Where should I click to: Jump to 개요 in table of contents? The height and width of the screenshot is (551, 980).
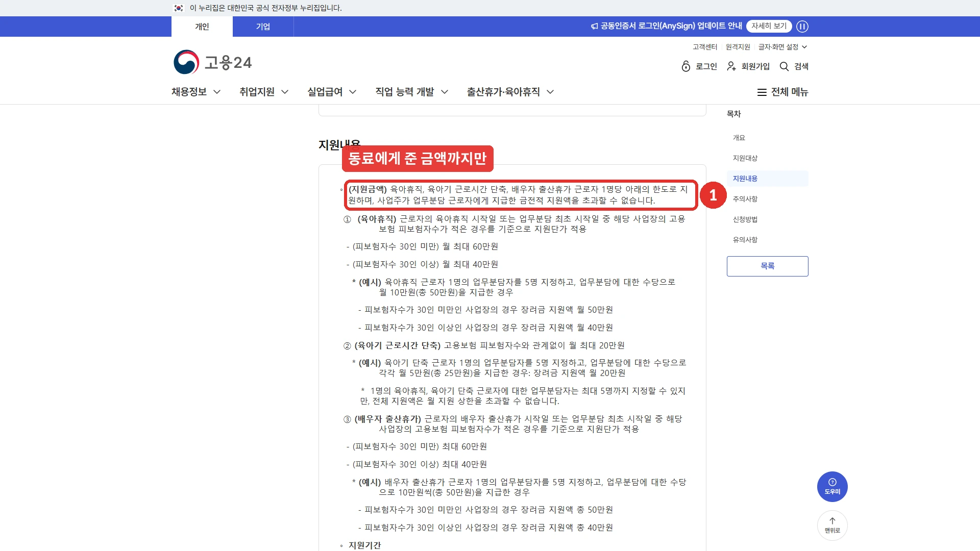(x=739, y=138)
